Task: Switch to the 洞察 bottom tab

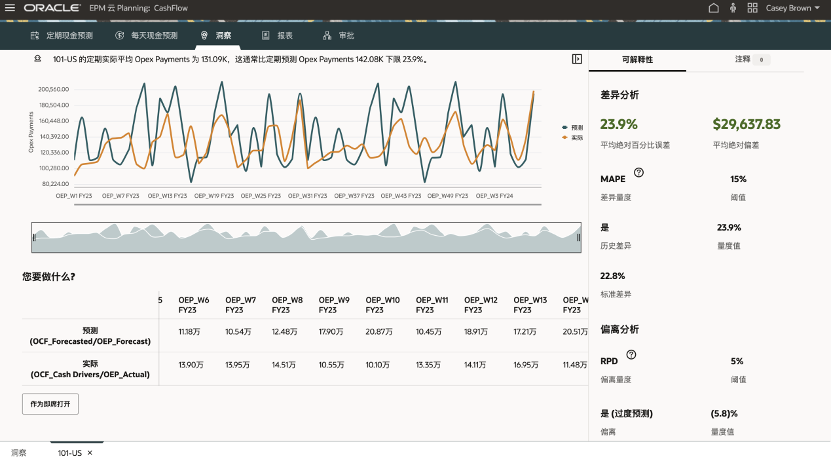Action: point(18,453)
